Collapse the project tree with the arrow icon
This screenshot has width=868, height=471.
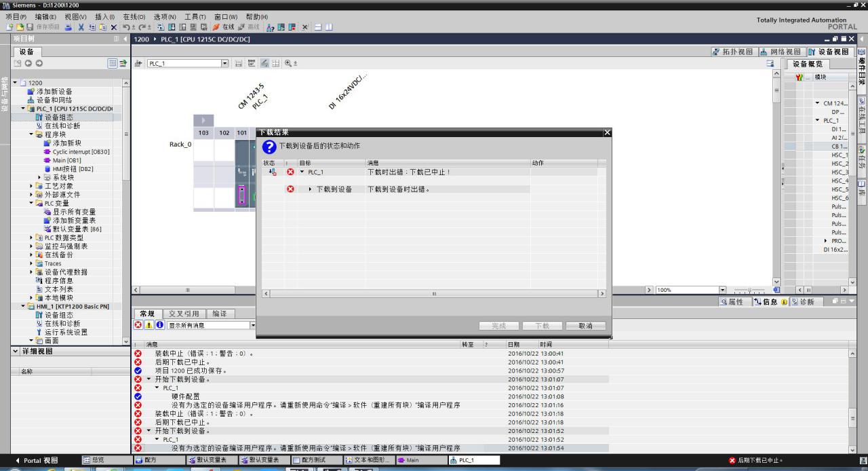tap(124, 39)
